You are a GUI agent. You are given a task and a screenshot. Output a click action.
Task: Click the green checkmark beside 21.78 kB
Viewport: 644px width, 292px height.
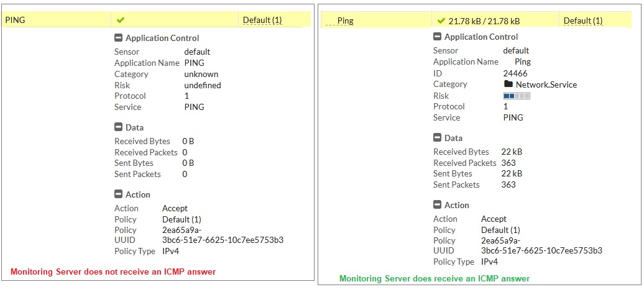point(441,21)
